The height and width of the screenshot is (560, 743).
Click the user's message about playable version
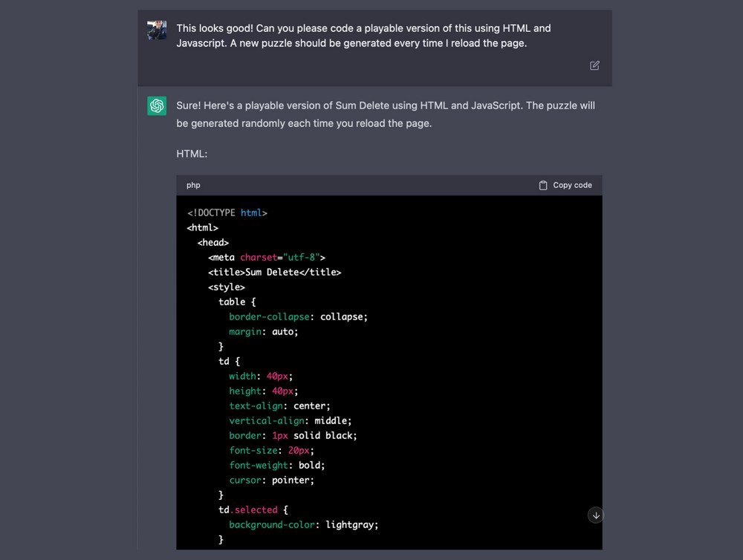[x=363, y=36]
